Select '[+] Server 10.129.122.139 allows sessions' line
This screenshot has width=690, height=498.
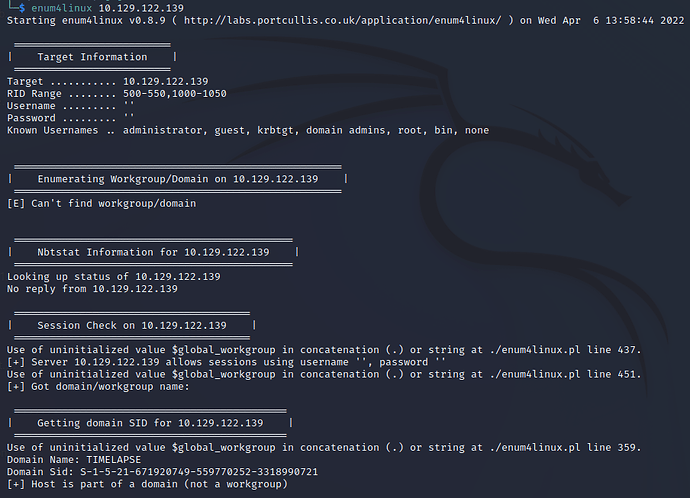[226, 362]
